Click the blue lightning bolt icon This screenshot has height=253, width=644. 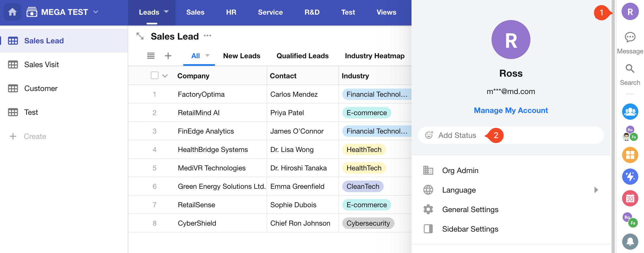(x=630, y=177)
